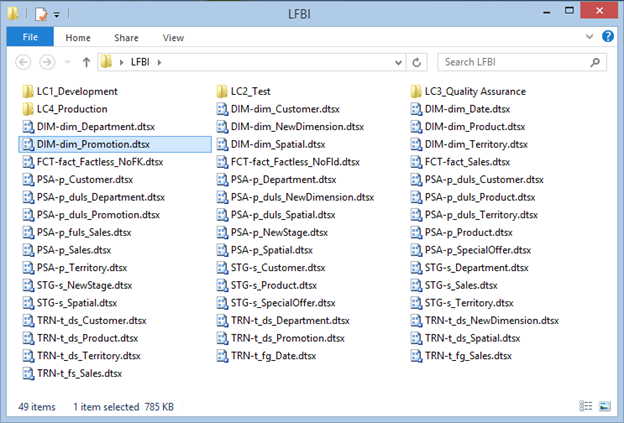Click the TRN-t_ds_NewDimension.dtsx file name
Image resolution: width=624 pixels, height=423 pixels.
click(x=491, y=321)
